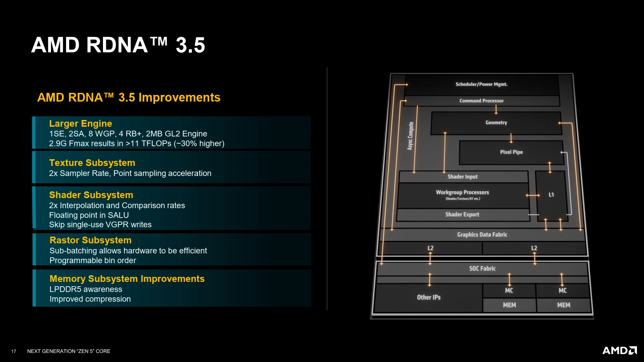Click the Command Processor block
The image size is (644, 362).
pos(482,101)
